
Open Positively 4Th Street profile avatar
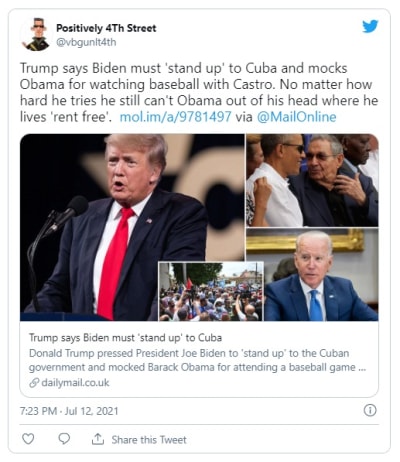36,34
